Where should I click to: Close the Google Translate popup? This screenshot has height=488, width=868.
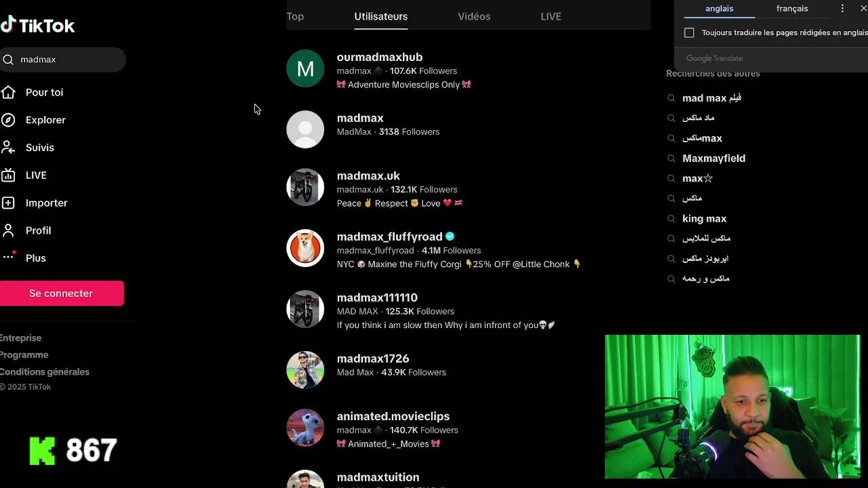tap(863, 9)
